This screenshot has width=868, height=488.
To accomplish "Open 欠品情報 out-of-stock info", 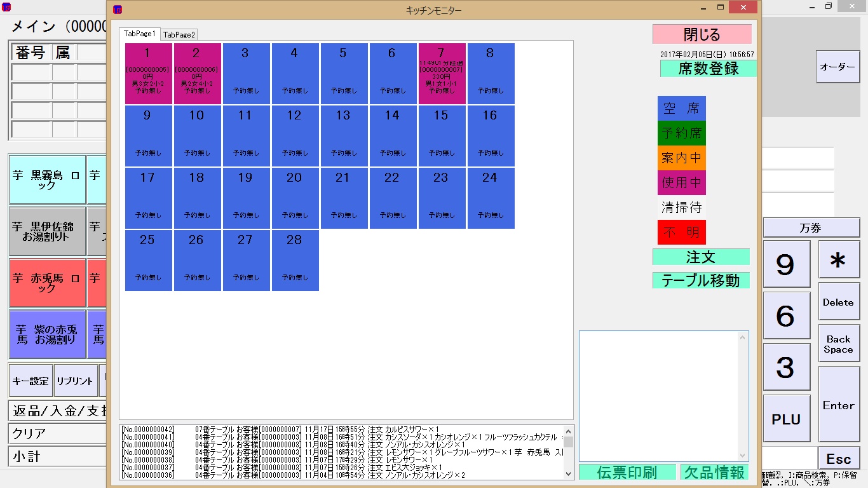I will pyautogui.click(x=714, y=472).
